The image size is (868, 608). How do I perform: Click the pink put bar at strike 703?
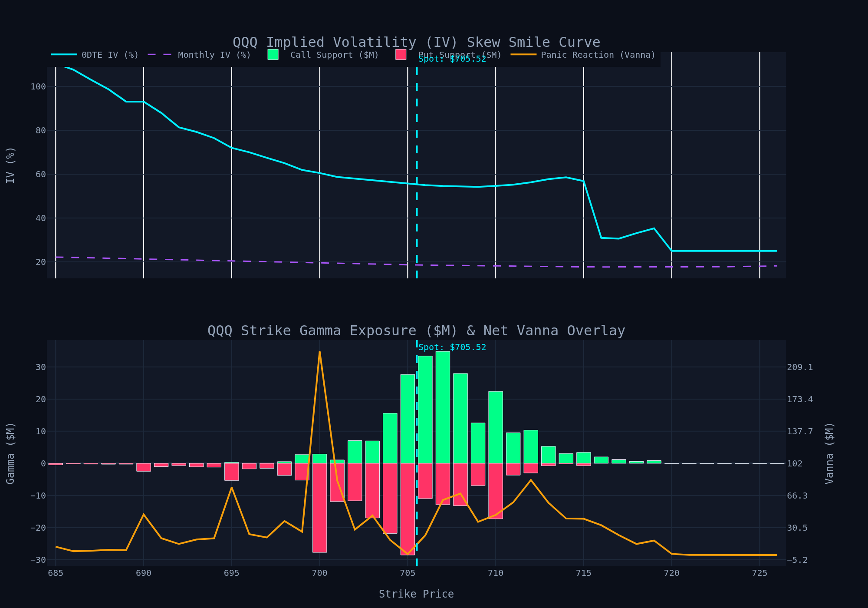pyautogui.click(x=372, y=491)
